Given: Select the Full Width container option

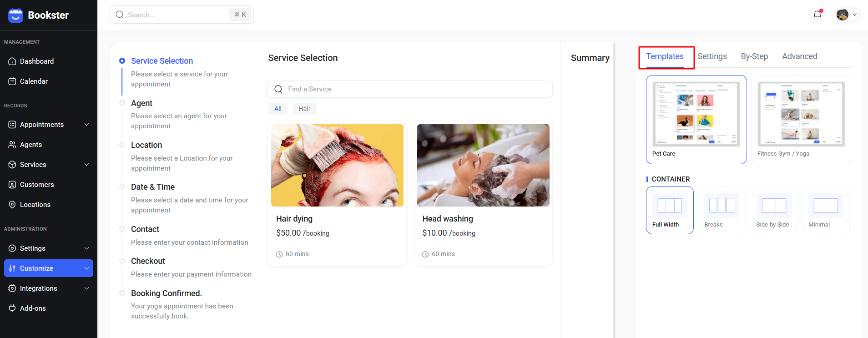Looking at the screenshot, I should (670, 210).
